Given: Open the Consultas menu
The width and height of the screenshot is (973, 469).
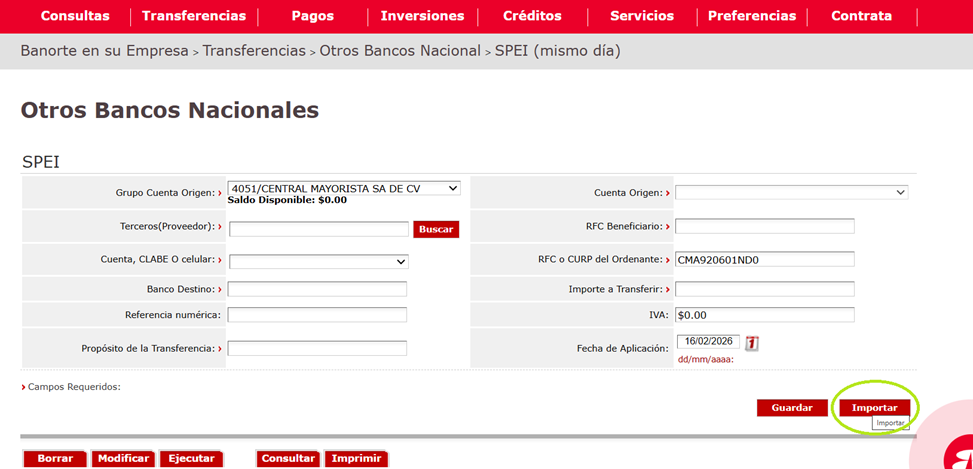Looking at the screenshot, I should coord(75,16).
